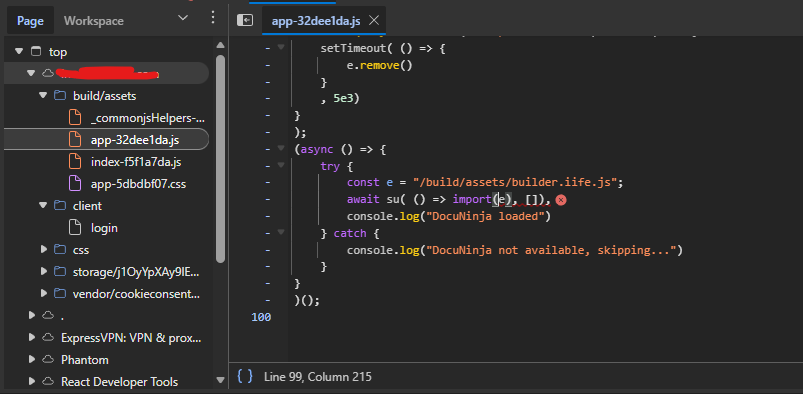
Task: Fold the async arrow function block
Action: coord(281,149)
